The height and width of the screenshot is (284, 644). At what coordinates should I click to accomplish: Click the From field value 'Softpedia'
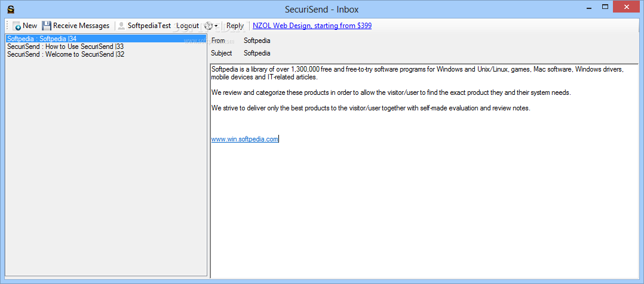[x=257, y=41]
